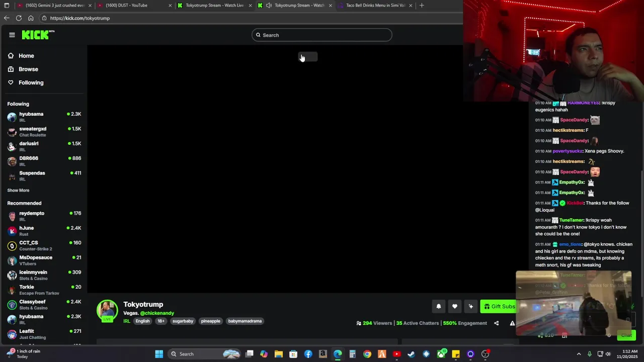Click browser back arrow
The image size is (644, 362).
(7, 18)
